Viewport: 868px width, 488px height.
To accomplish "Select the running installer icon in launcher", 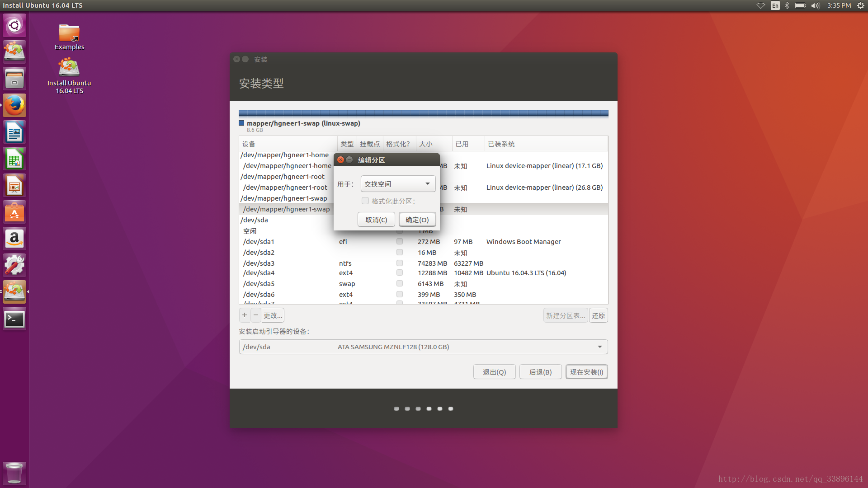I will coord(14,292).
